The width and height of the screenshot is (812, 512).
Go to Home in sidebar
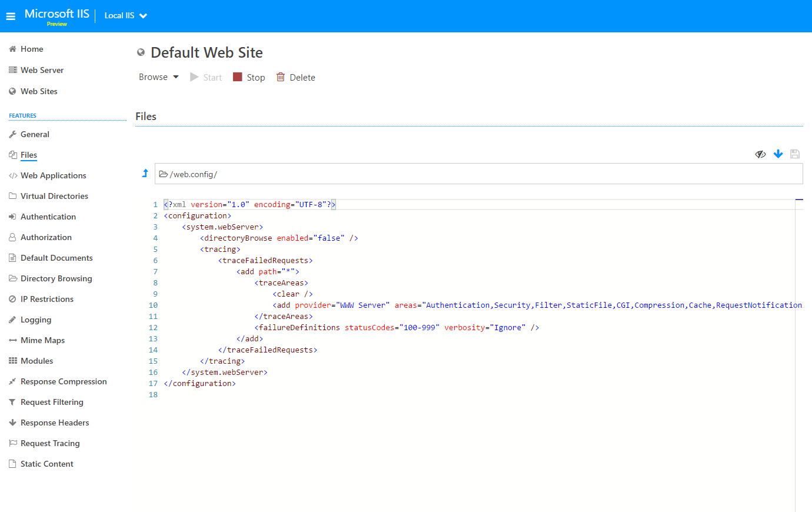(x=32, y=49)
